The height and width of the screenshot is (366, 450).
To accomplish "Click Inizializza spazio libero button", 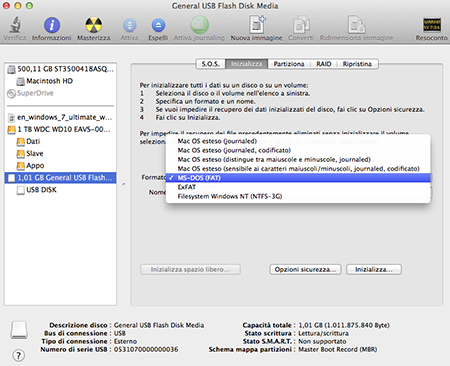I will 190,269.
